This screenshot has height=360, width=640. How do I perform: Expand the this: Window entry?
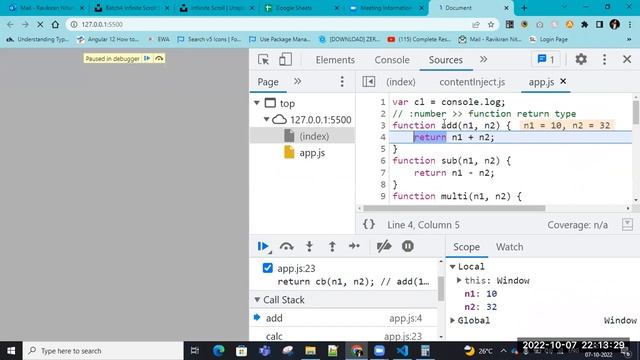pos(459,280)
